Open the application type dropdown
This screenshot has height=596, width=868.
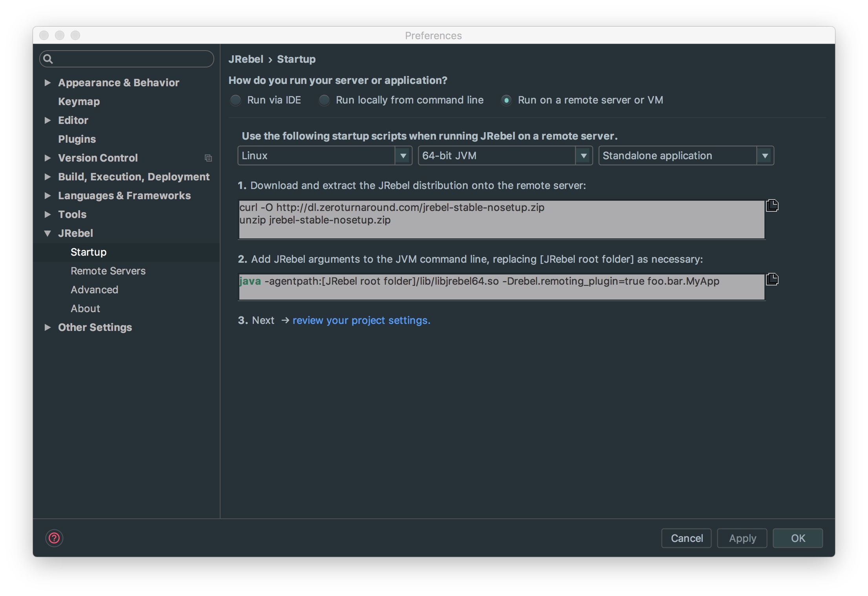764,155
